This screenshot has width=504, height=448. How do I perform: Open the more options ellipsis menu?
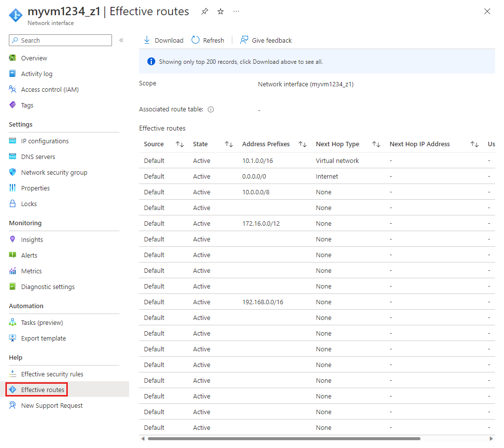pyautogui.click(x=236, y=11)
